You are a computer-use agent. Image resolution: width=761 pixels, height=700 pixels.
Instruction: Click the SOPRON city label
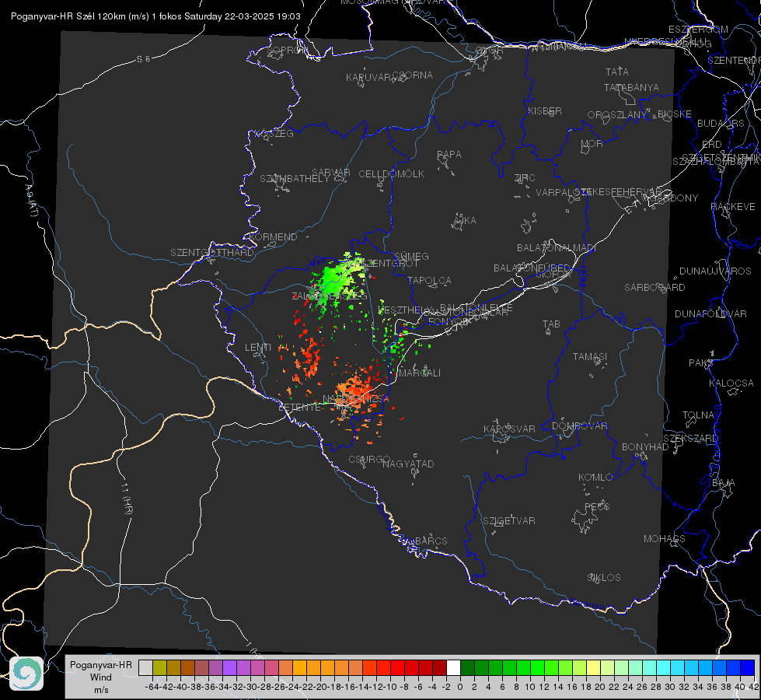click(x=287, y=50)
